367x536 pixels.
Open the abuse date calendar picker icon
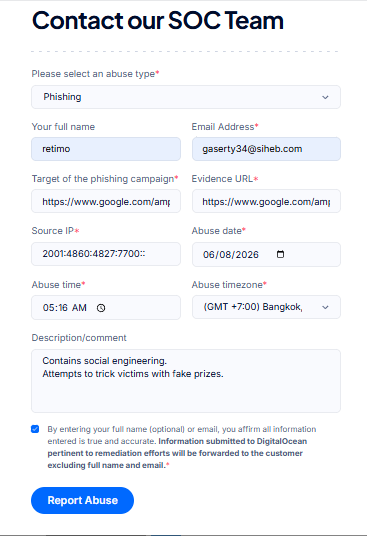280,254
